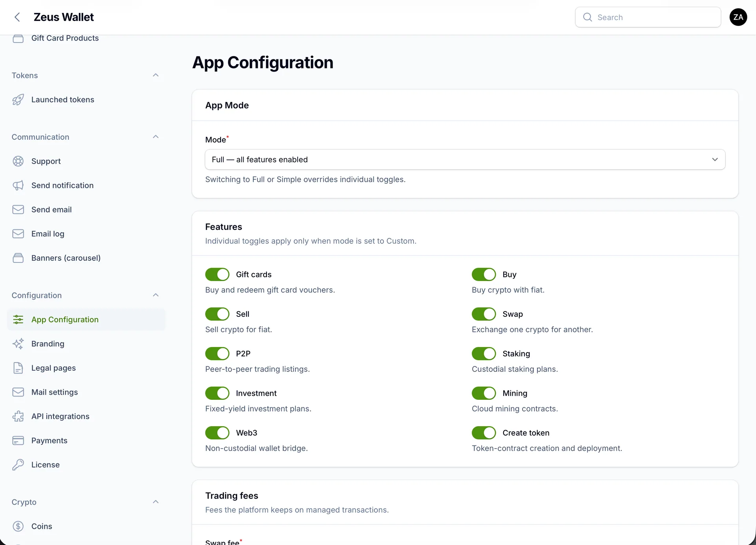Toggle the Investment feature switch

(217, 393)
